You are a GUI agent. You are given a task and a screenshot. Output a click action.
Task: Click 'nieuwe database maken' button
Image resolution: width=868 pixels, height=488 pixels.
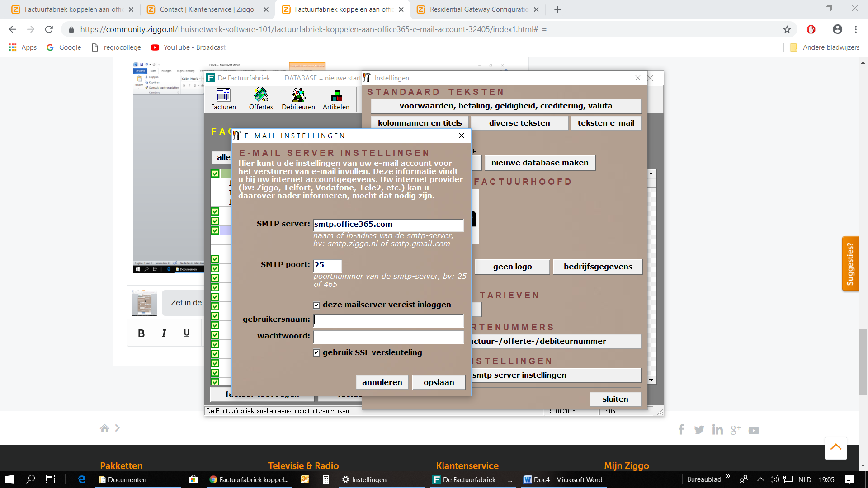click(540, 163)
